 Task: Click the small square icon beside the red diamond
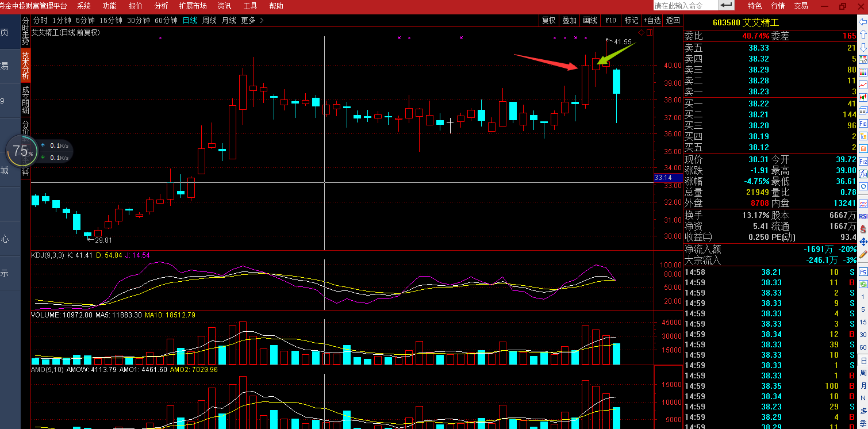coord(650,33)
